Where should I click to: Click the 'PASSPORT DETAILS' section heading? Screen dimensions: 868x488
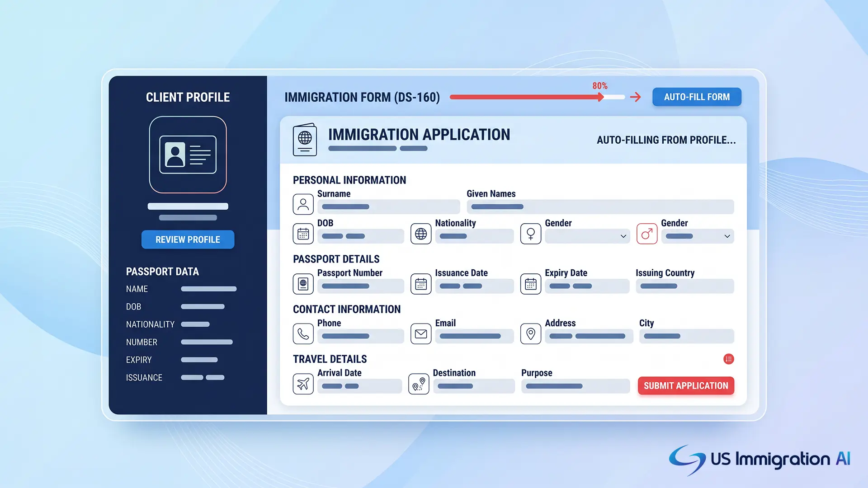tap(336, 259)
